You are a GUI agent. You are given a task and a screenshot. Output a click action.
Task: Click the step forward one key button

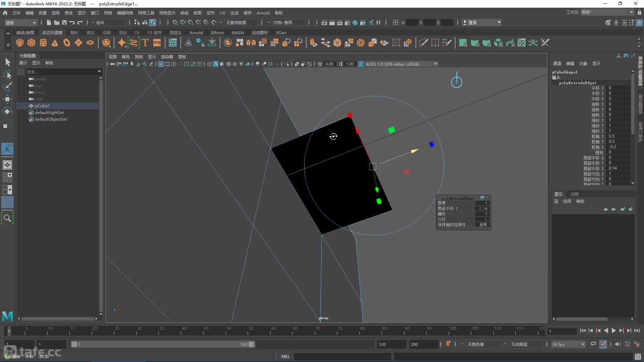click(621, 330)
